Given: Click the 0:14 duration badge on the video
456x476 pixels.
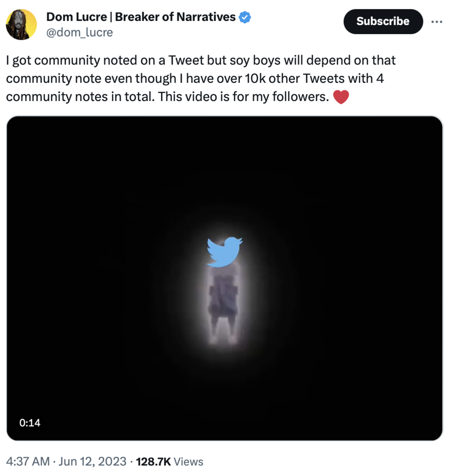Looking at the screenshot, I should pyautogui.click(x=30, y=423).
